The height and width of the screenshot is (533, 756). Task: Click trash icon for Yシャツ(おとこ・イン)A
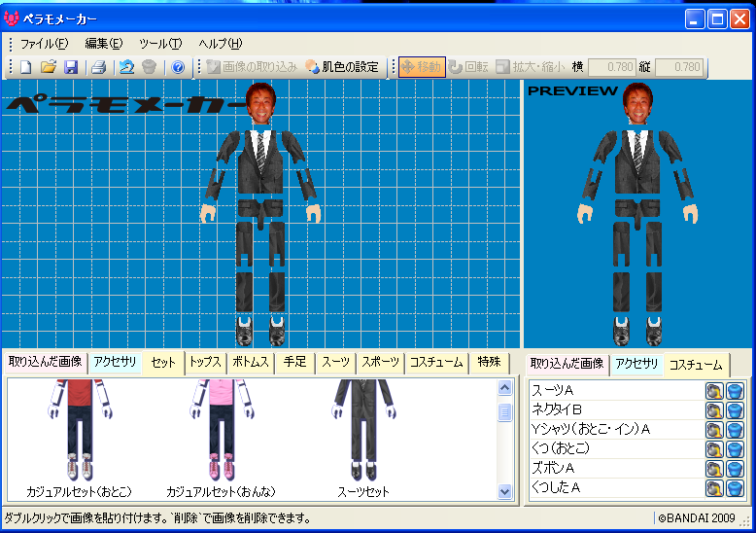(735, 429)
